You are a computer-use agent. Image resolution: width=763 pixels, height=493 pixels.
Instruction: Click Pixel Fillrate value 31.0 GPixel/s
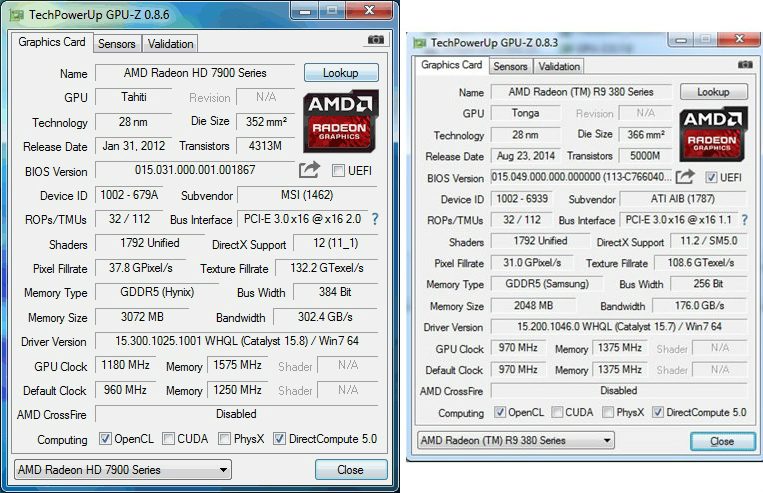click(x=532, y=263)
